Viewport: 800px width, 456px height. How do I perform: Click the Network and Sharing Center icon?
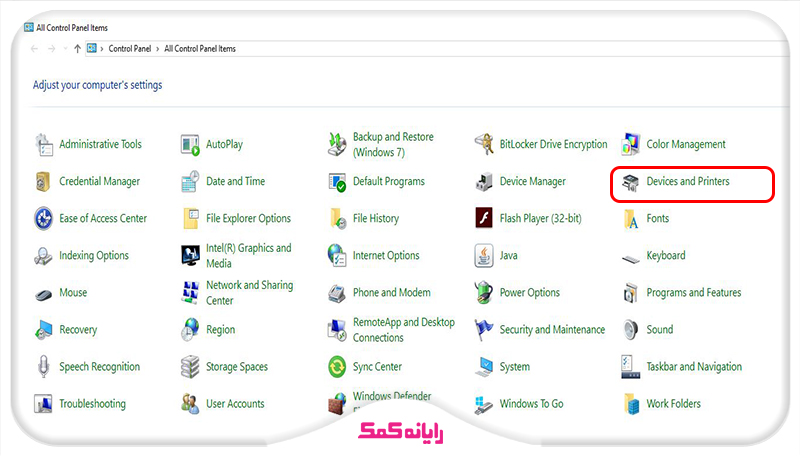pyautogui.click(x=190, y=293)
